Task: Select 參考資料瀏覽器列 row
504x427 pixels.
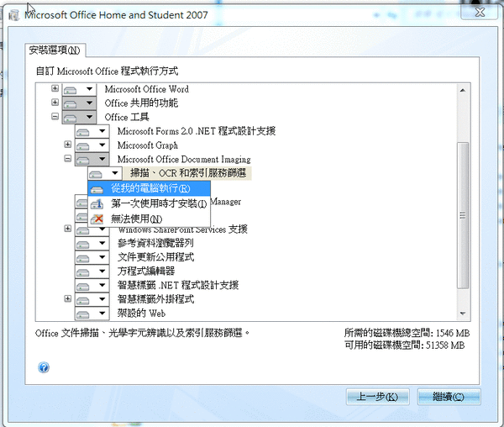Action: pos(155,243)
